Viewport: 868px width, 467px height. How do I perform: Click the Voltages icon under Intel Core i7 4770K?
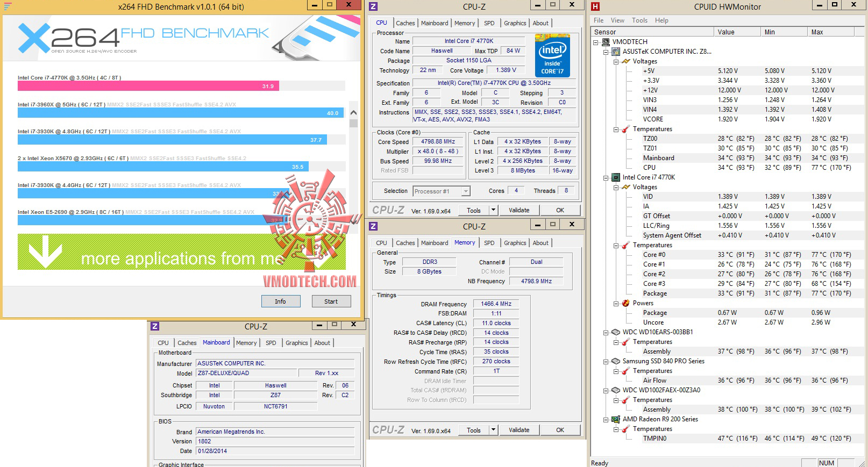click(626, 187)
